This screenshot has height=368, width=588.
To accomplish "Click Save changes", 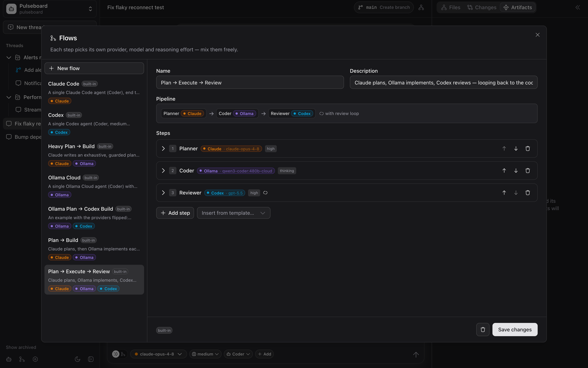I will tap(515, 330).
